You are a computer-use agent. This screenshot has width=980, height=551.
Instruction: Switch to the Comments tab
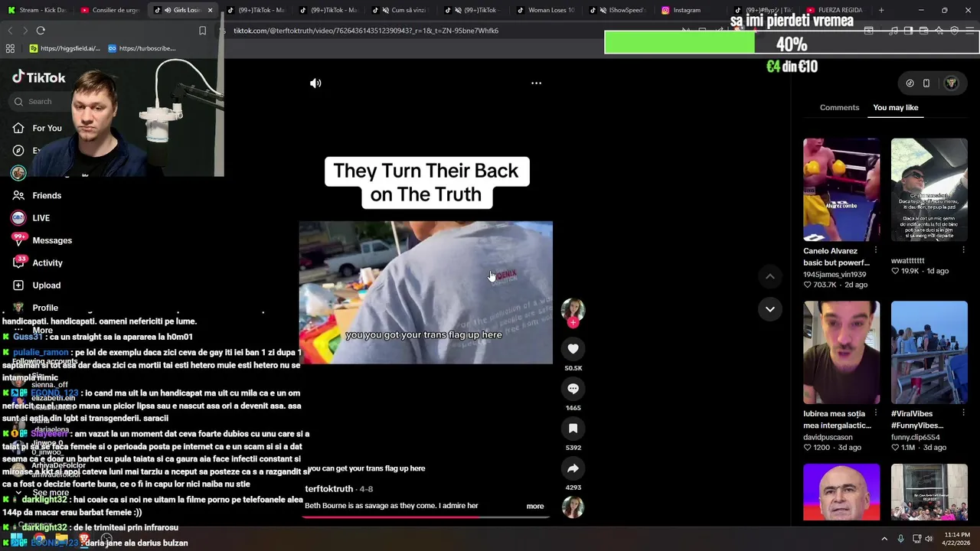pos(839,107)
